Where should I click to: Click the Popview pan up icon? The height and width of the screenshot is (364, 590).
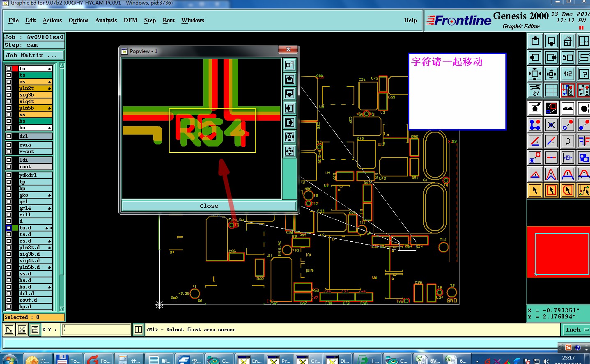coord(290,79)
